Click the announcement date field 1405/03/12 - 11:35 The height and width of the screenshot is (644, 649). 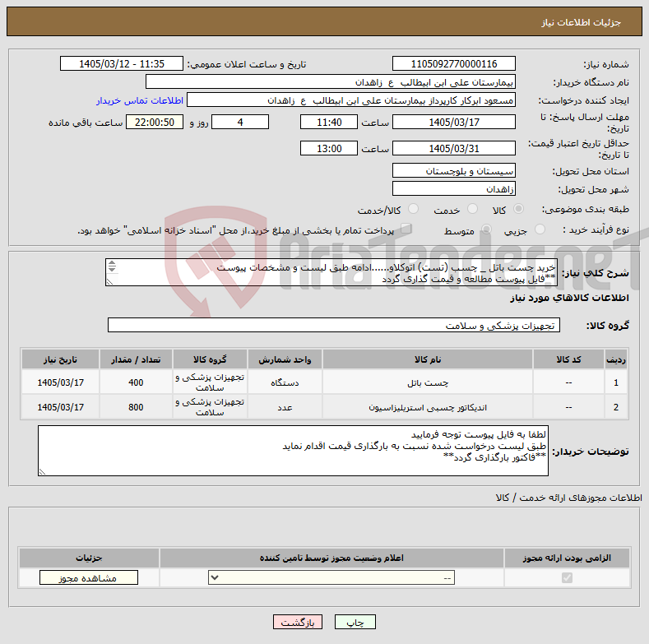pyautogui.click(x=122, y=63)
